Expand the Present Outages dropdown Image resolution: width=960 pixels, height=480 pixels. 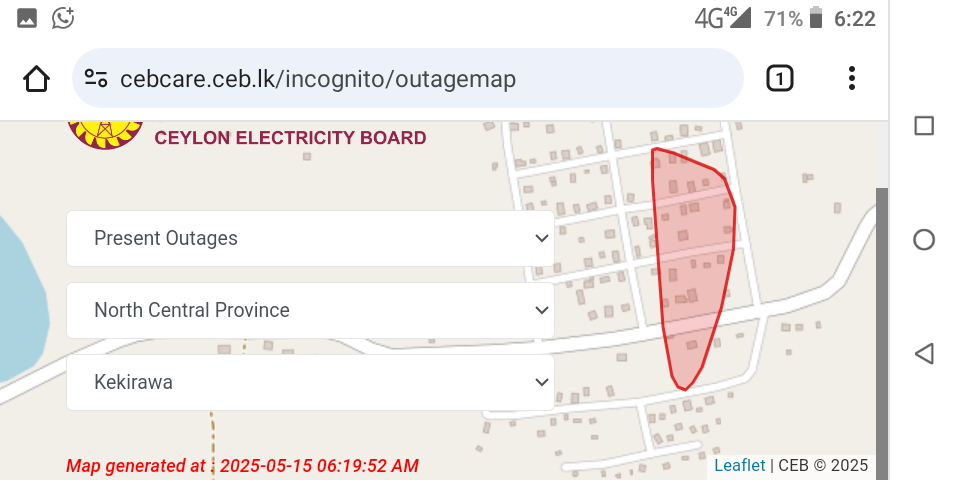coord(310,238)
